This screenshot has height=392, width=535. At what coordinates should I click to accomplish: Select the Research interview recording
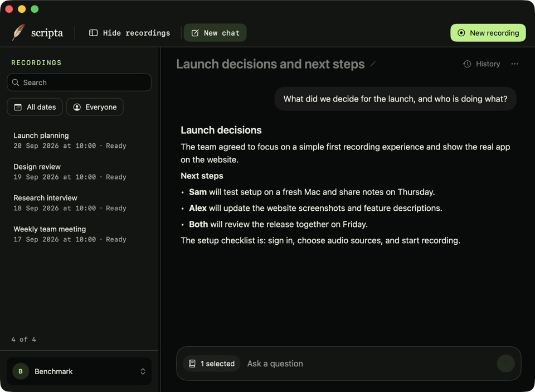point(79,202)
